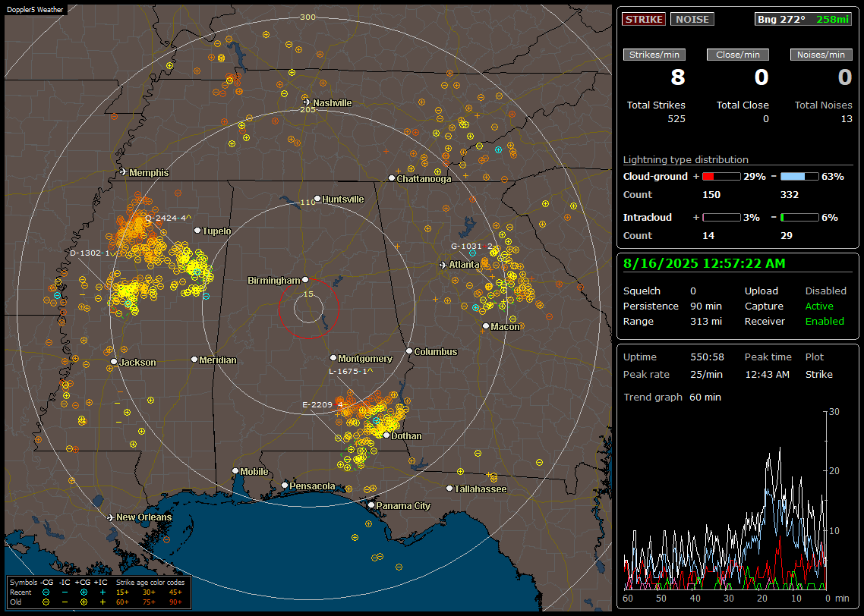Click the Memphis airport marker
Image resolution: width=864 pixels, height=616 pixels.
(x=124, y=172)
